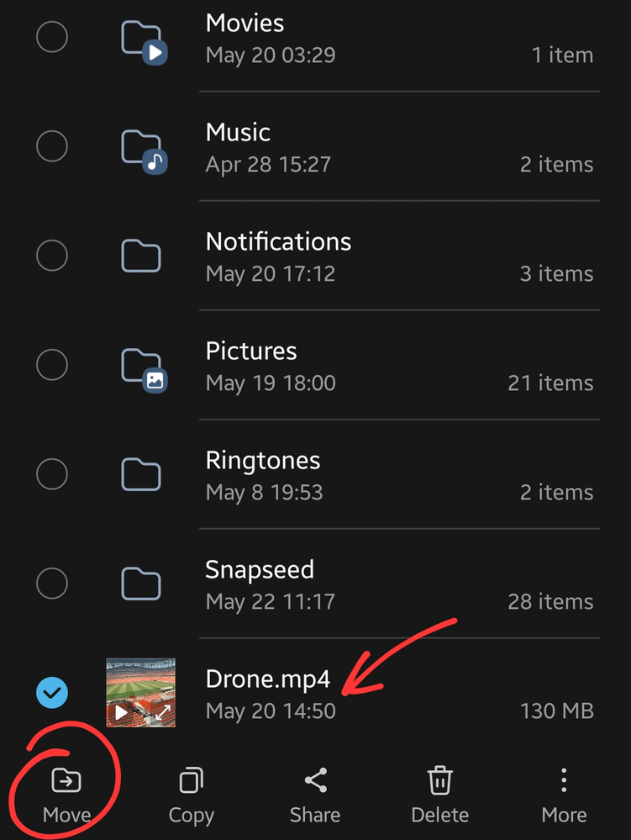The width and height of the screenshot is (631, 840).
Task: Tap the Music folder icon
Action: click(144, 151)
